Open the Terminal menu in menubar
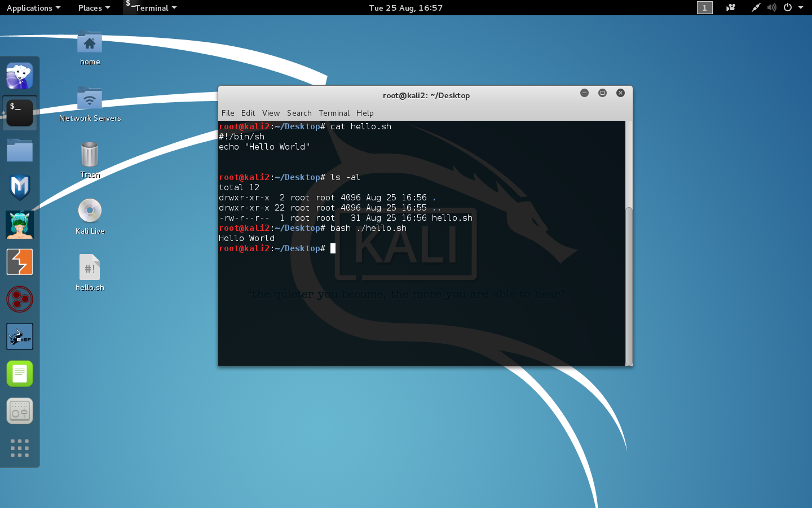 click(x=334, y=113)
